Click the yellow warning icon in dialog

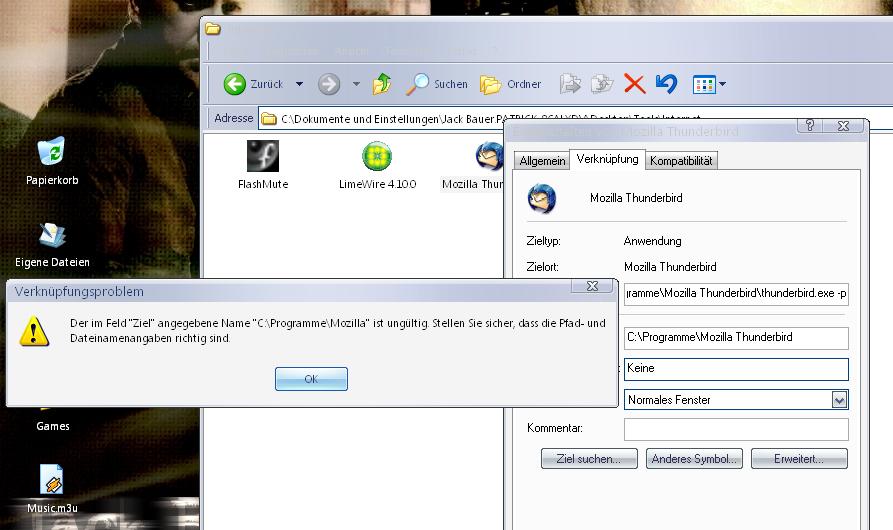(x=34, y=331)
